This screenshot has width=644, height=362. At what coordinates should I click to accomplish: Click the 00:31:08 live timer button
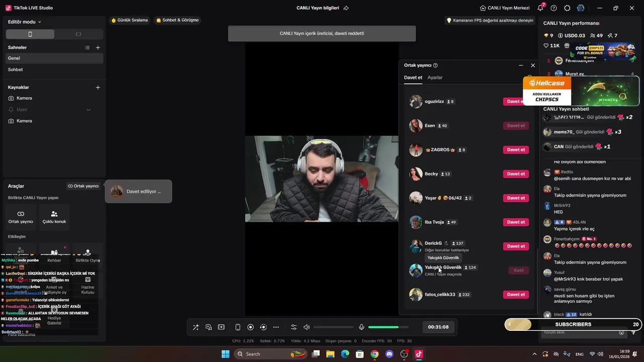(x=438, y=327)
